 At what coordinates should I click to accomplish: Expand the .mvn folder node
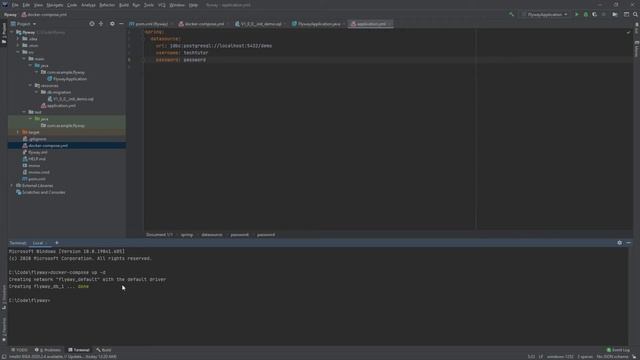coord(18,45)
